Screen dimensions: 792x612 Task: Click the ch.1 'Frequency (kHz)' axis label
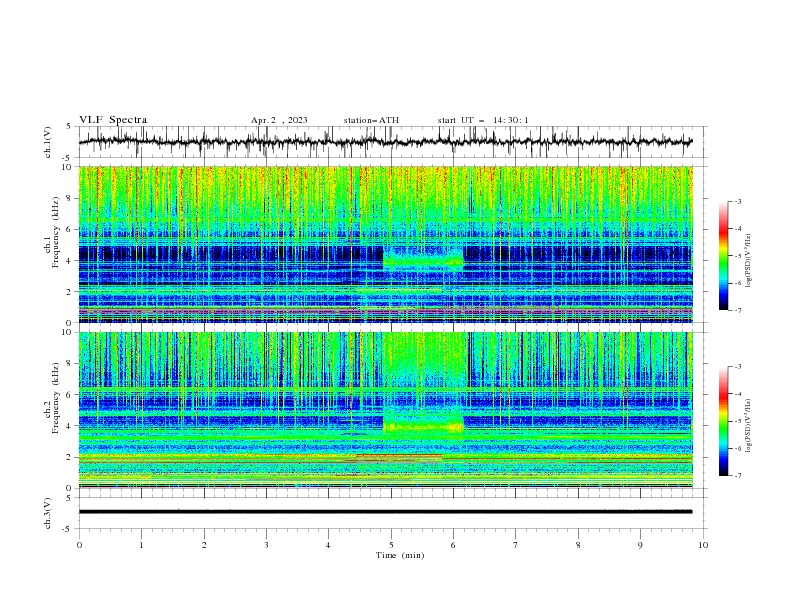(x=56, y=233)
